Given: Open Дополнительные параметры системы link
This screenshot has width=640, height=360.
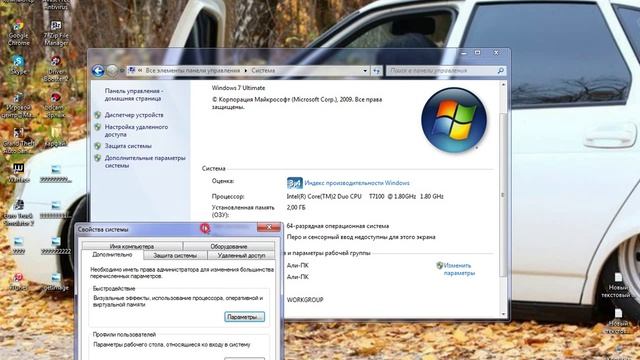Looking at the screenshot, I should tap(145, 162).
